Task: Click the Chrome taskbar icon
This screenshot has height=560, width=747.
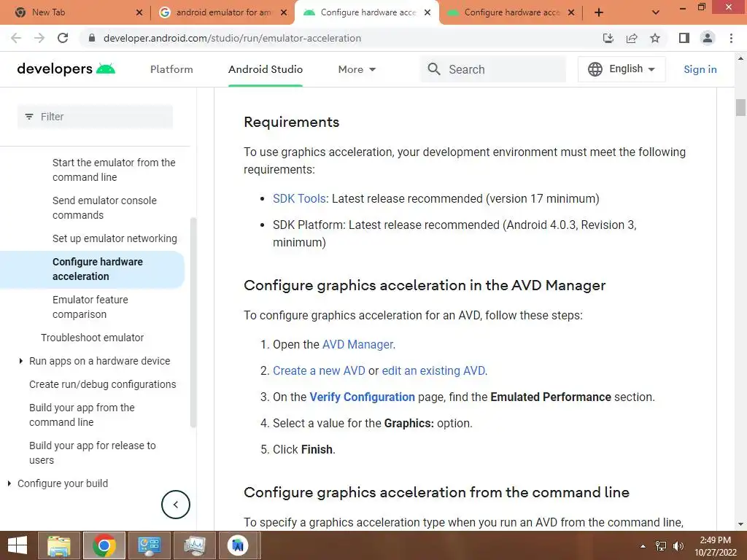Action: coord(104,545)
